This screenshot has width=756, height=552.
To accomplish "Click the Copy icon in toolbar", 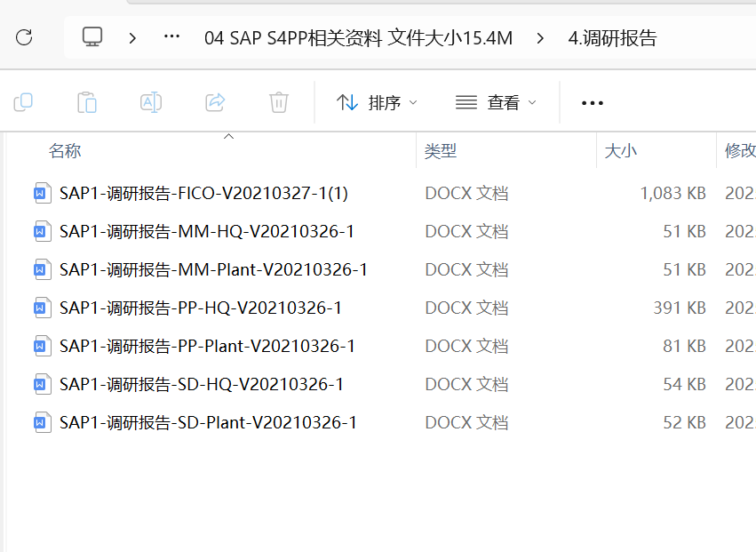I will (x=23, y=102).
